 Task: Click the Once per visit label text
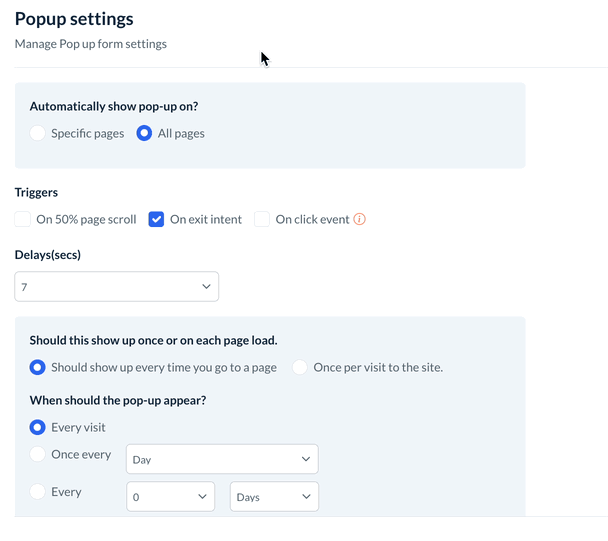378,367
